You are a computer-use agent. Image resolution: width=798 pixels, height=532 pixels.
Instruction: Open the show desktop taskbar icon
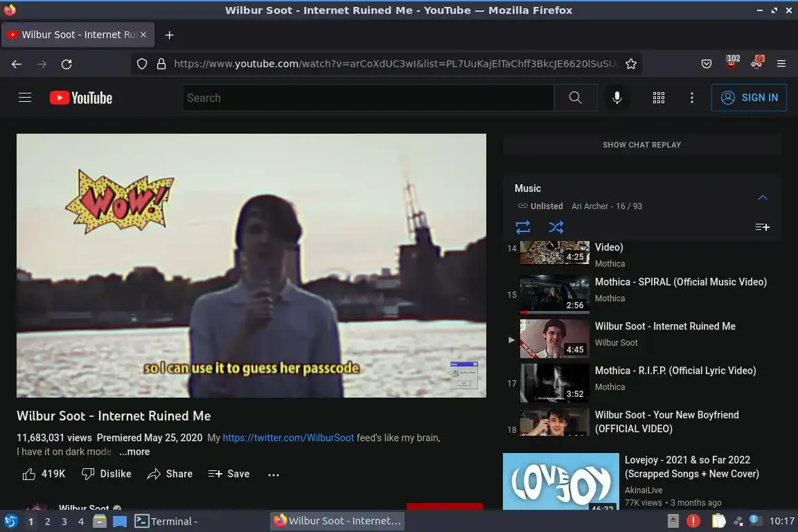(x=120, y=522)
